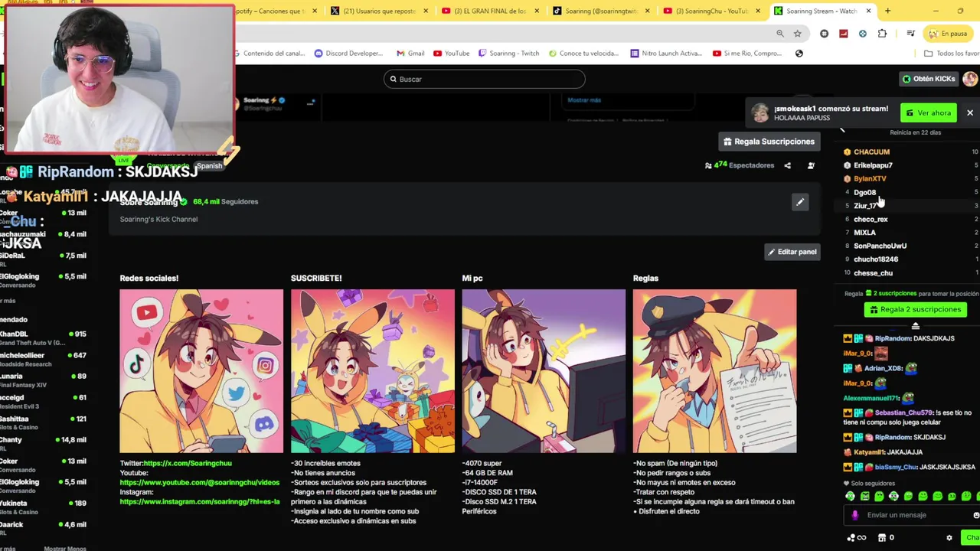Open the Soarinng - Twitch bookmark
The height and width of the screenshot is (551, 980).
[x=508, y=54]
